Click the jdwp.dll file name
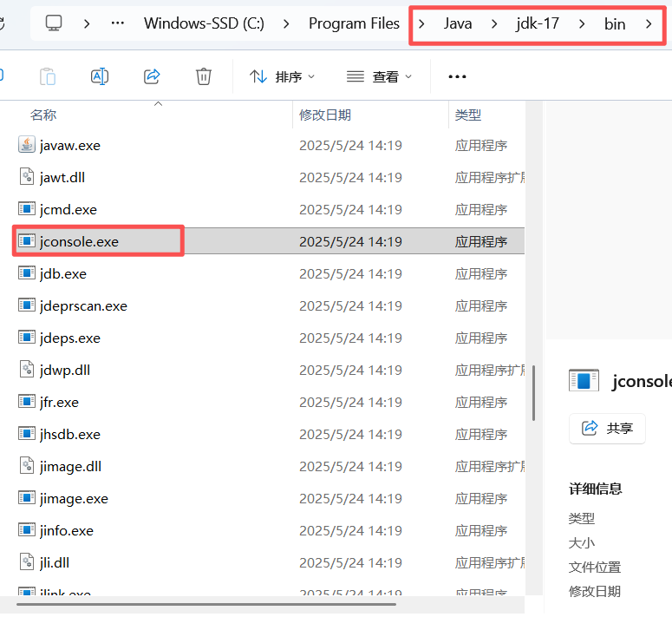 [x=65, y=370]
